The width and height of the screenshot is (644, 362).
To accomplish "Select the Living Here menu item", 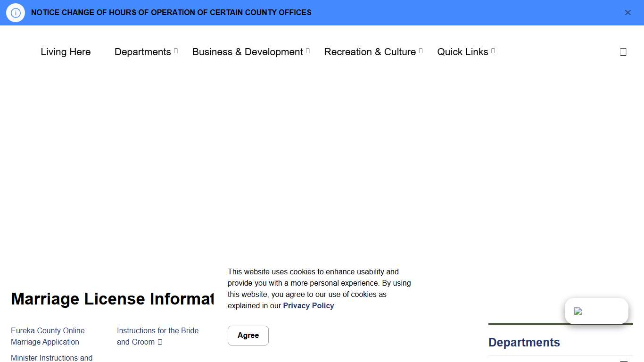I will [x=66, y=52].
